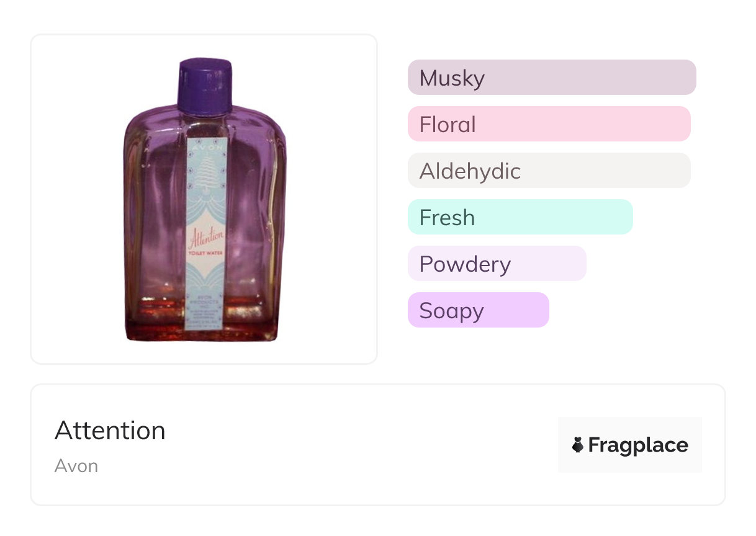Viewport: 756px width, 536px height.
Task: Select the Musky accord bar
Action: tap(551, 78)
